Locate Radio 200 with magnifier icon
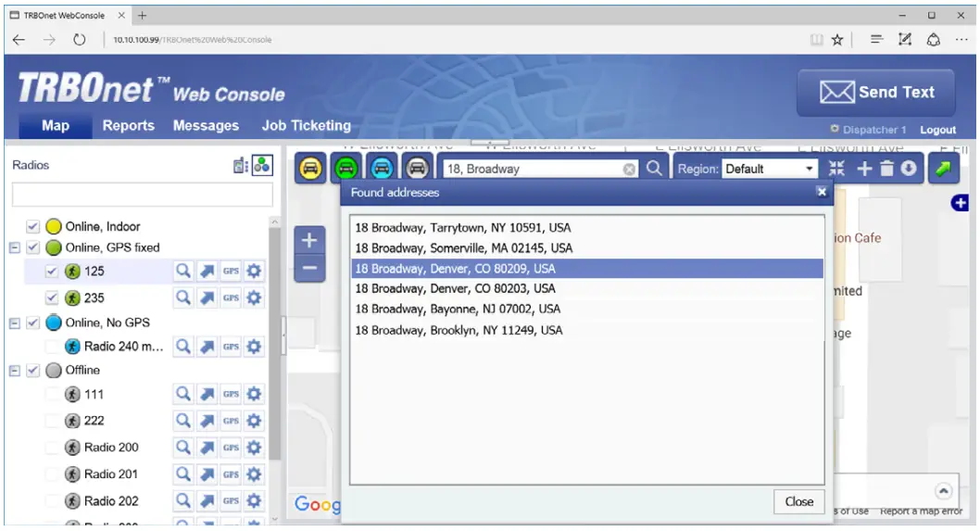Image resolution: width=980 pixels, height=531 pixels. click(x=182, y=448)
